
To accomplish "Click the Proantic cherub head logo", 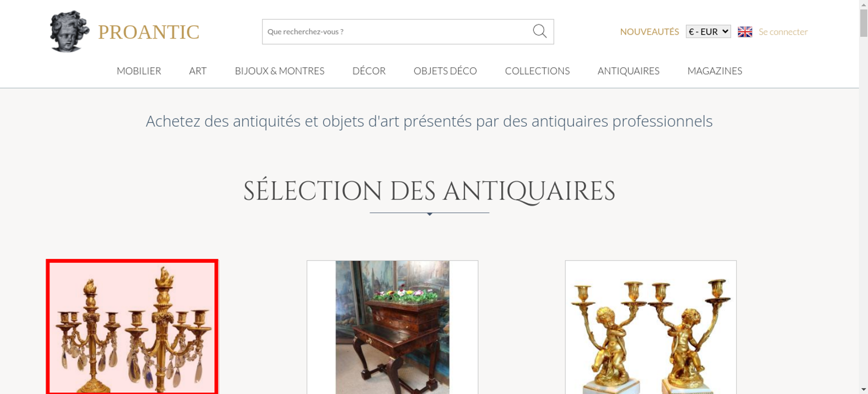I will [69, 31].
